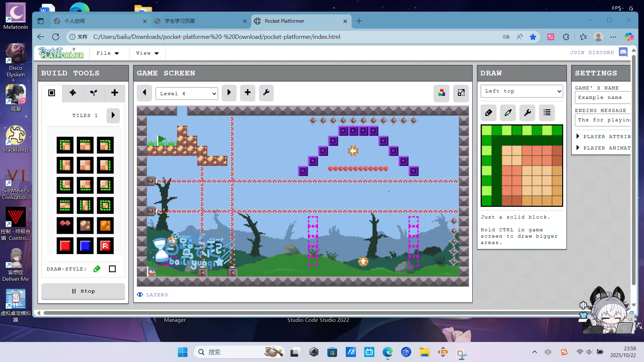Open the add sprite plus tab
The width and height of the screenshot is (644, 362).
114,93
